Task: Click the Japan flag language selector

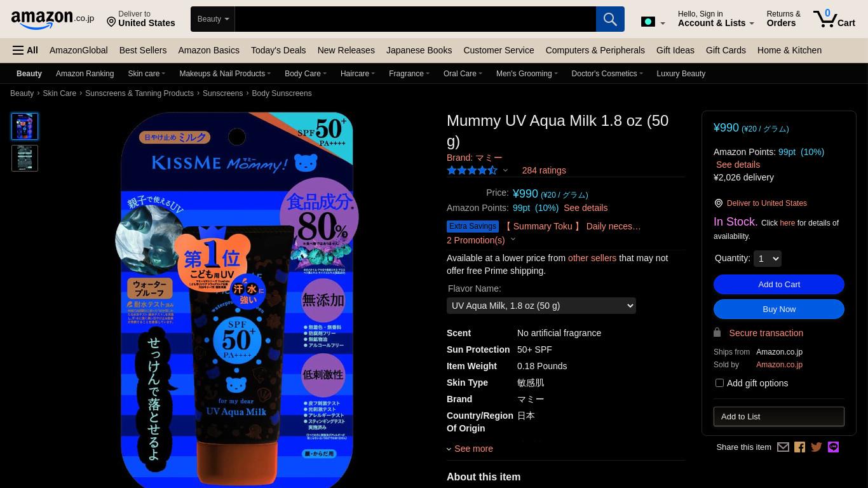Action: point(653,22)
